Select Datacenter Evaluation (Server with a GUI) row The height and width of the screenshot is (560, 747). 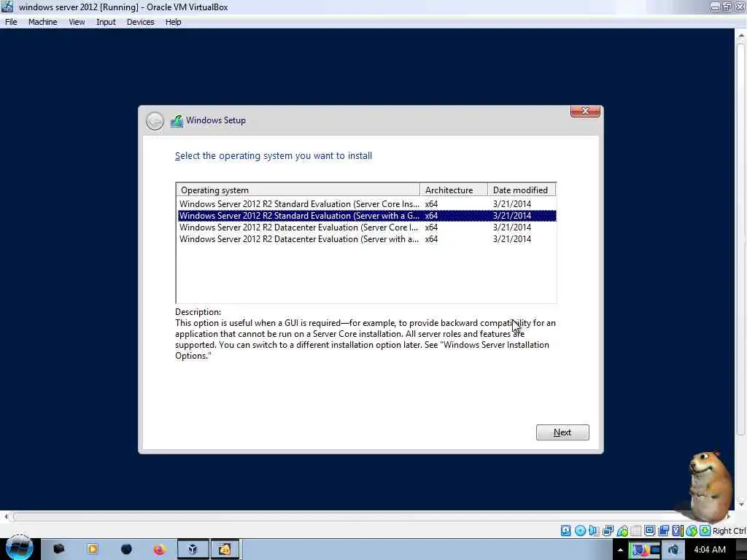click(x=367, y=239)
